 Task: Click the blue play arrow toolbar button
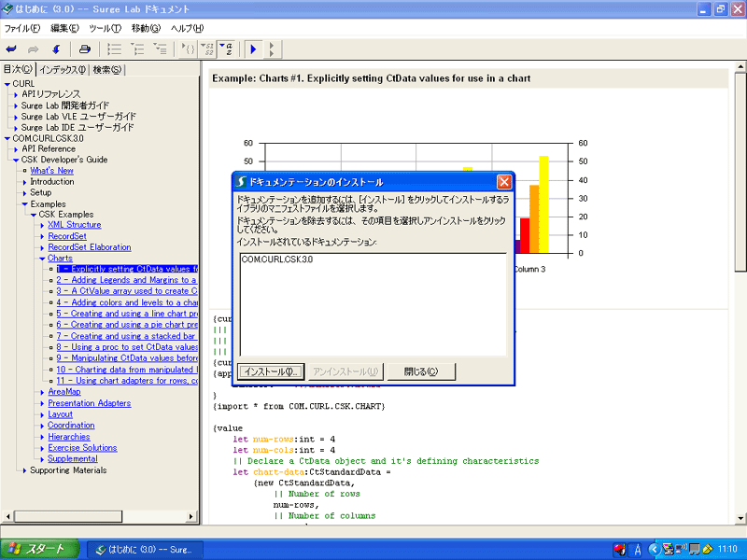click(x=253, y=49)
